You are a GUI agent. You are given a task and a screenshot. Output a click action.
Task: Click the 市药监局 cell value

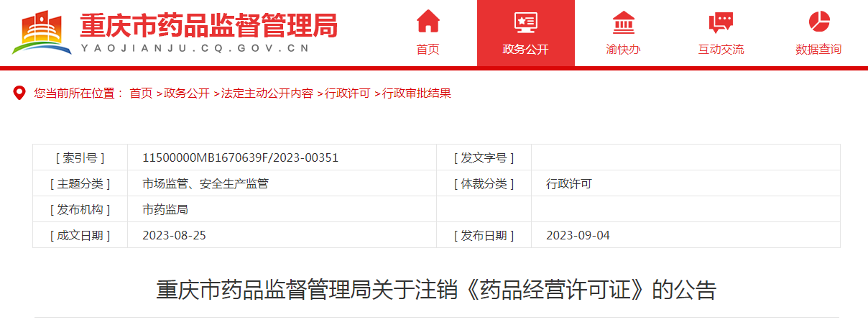[165, 209]
